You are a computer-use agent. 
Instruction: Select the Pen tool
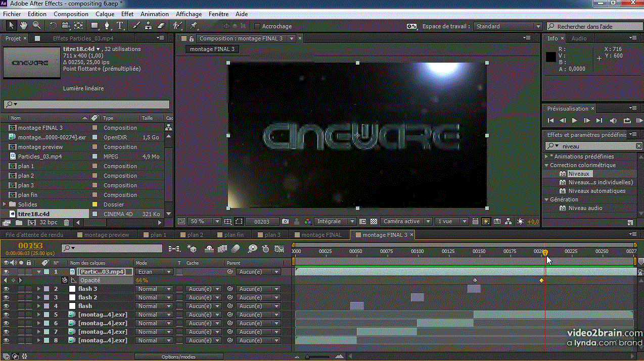tap(107, 25)
